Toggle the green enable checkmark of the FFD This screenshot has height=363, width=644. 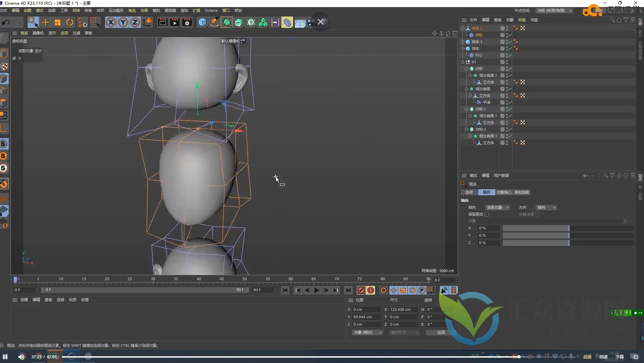click(510, 35)
